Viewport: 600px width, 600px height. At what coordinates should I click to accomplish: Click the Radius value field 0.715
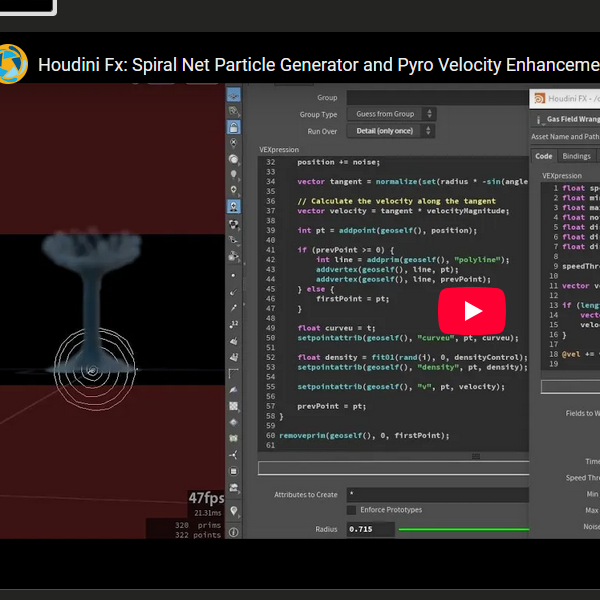click(370, 529)
